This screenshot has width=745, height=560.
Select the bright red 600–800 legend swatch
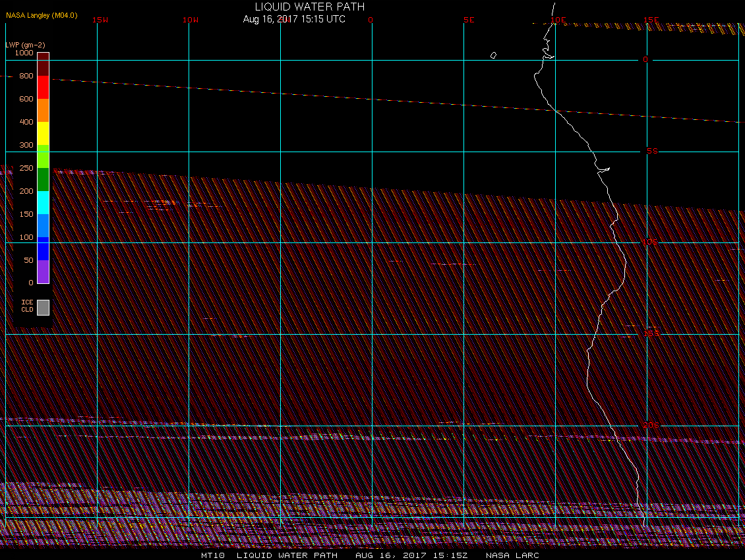pyautogui.click(x=44, y=88)
